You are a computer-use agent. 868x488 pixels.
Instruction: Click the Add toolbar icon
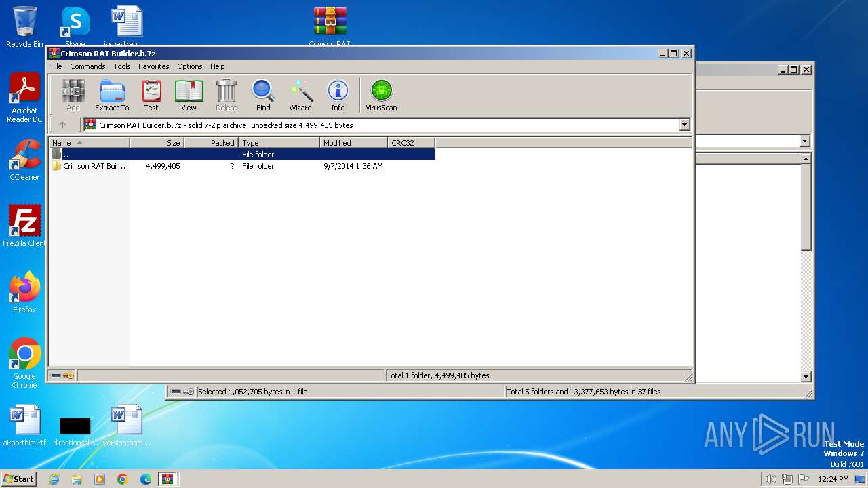point(73,95)
